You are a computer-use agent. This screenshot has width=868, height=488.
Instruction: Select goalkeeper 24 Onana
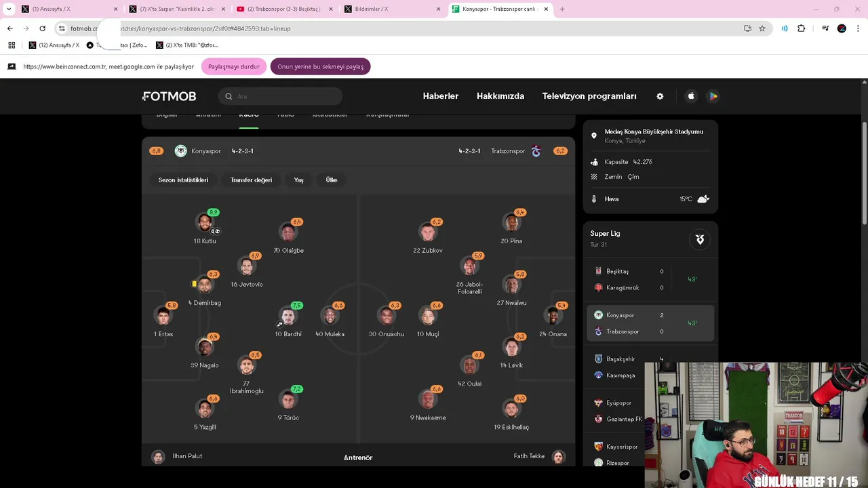click(x=553, y=315)
